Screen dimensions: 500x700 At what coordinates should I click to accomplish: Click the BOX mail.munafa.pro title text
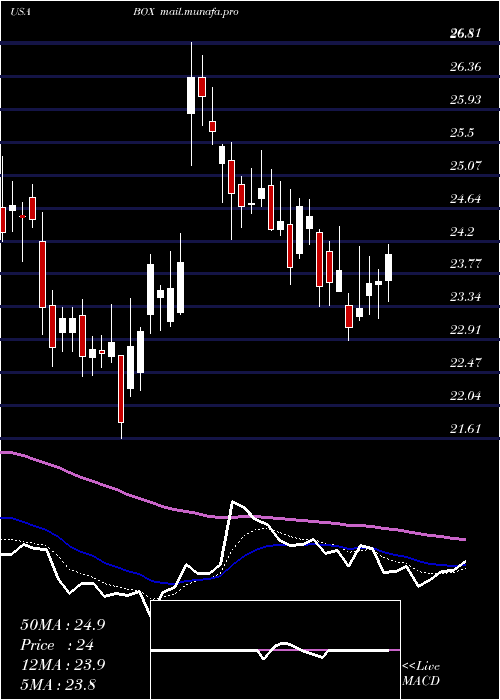[x=185, y=12]
